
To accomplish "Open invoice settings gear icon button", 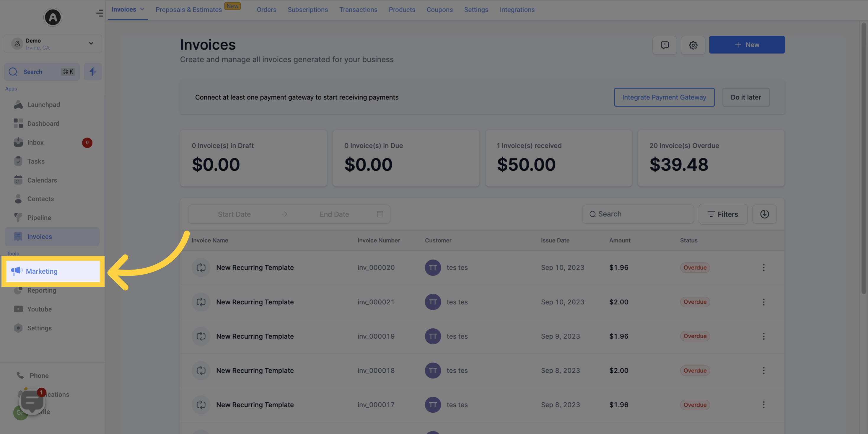I will point(693,45).
